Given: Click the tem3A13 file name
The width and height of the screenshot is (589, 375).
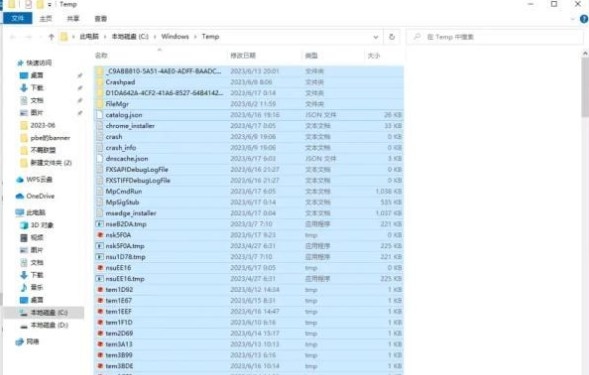Looking at the screenshot, I should click(x=119, y=344).
